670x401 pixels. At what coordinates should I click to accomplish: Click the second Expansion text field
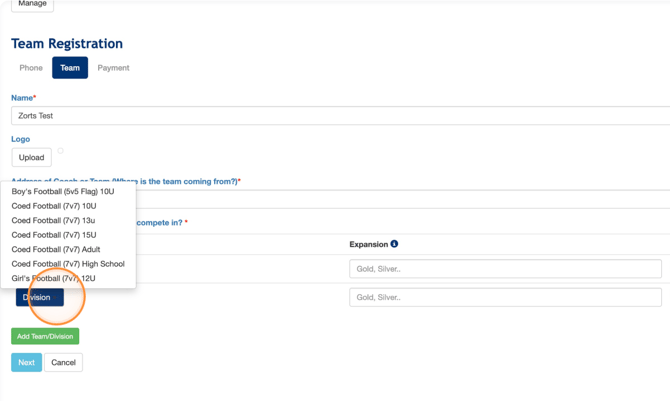coord(505,297)
